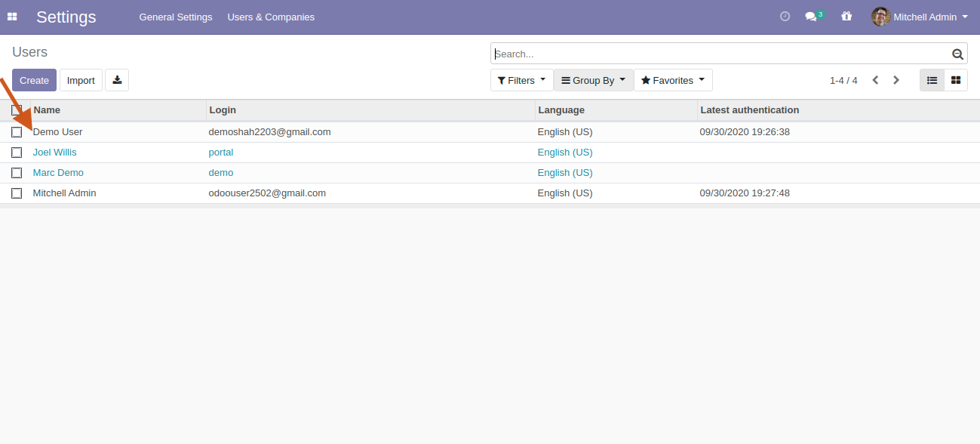Screen dimensions: 980x444
Task: Click the odoouser2502@gmail.com login cell
Action: click(x=267, y=193)
